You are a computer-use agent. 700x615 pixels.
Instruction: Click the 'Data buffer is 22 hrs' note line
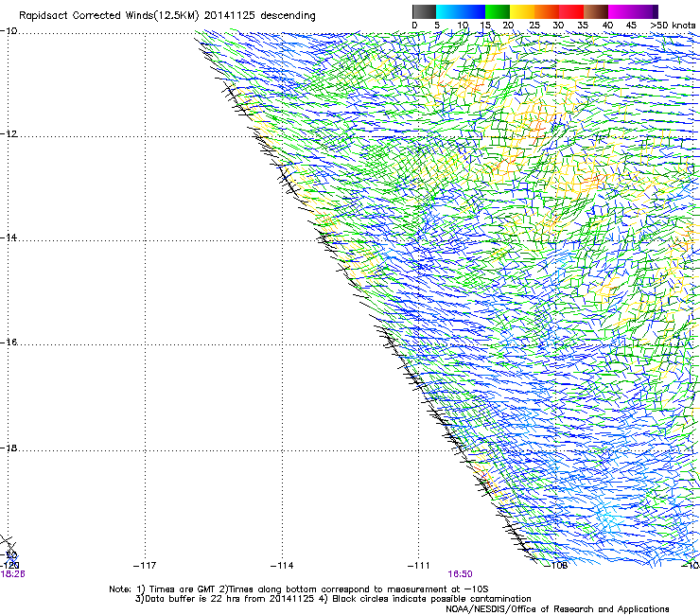click(x=333, y=599)
